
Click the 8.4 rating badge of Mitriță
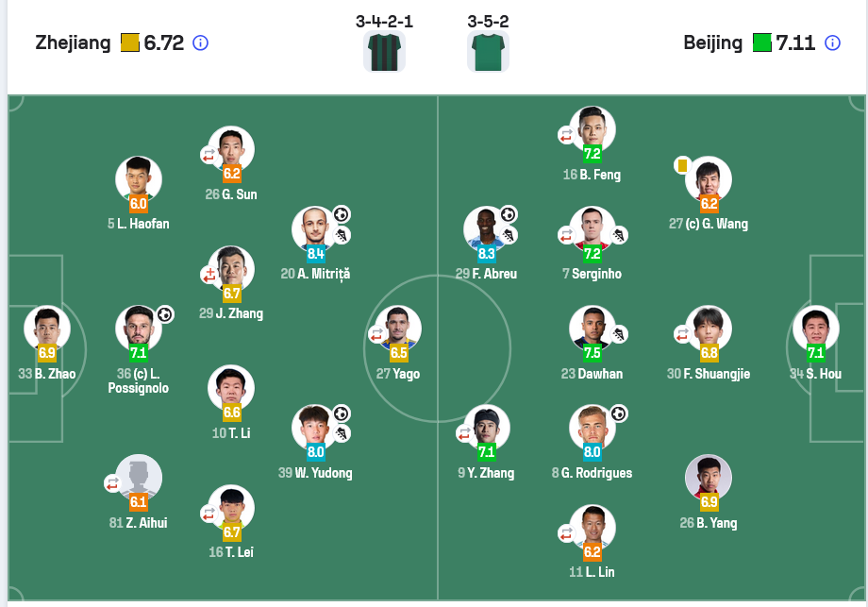pos(315,254)
